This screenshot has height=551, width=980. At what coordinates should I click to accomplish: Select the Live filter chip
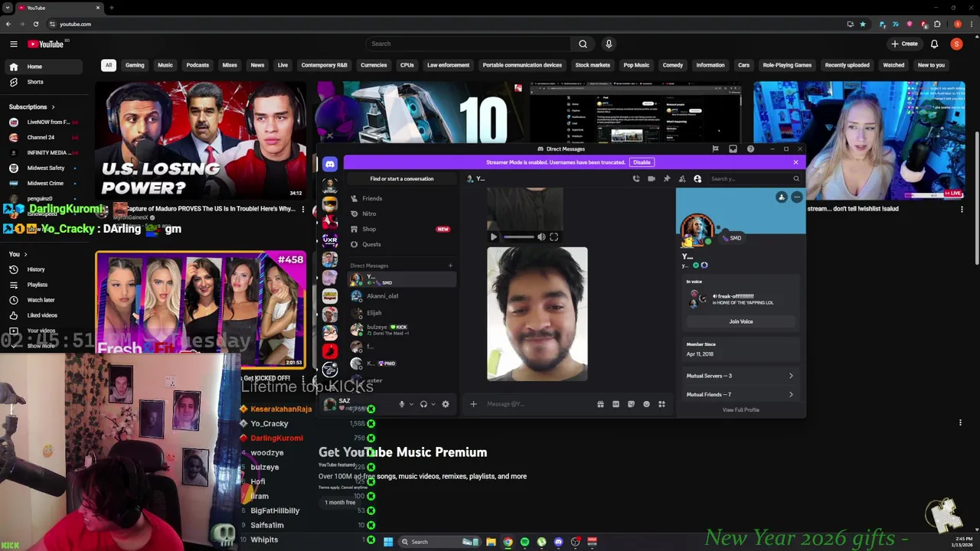(283, 65)
